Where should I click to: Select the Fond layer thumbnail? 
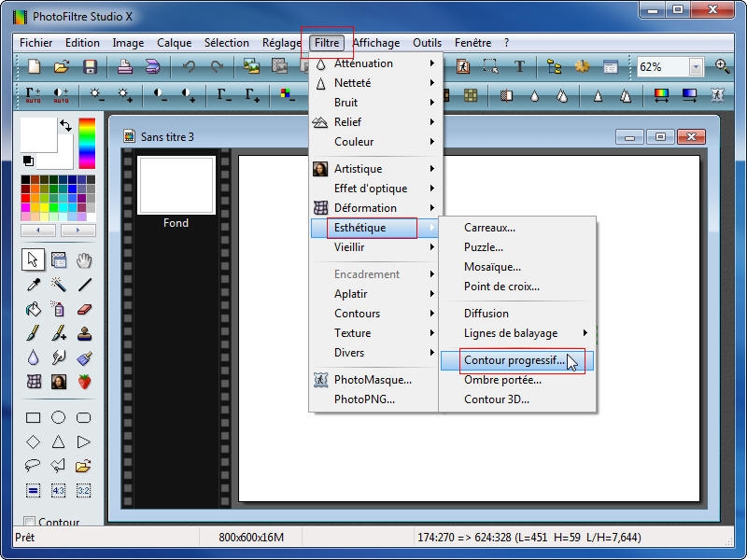(176, 185)
